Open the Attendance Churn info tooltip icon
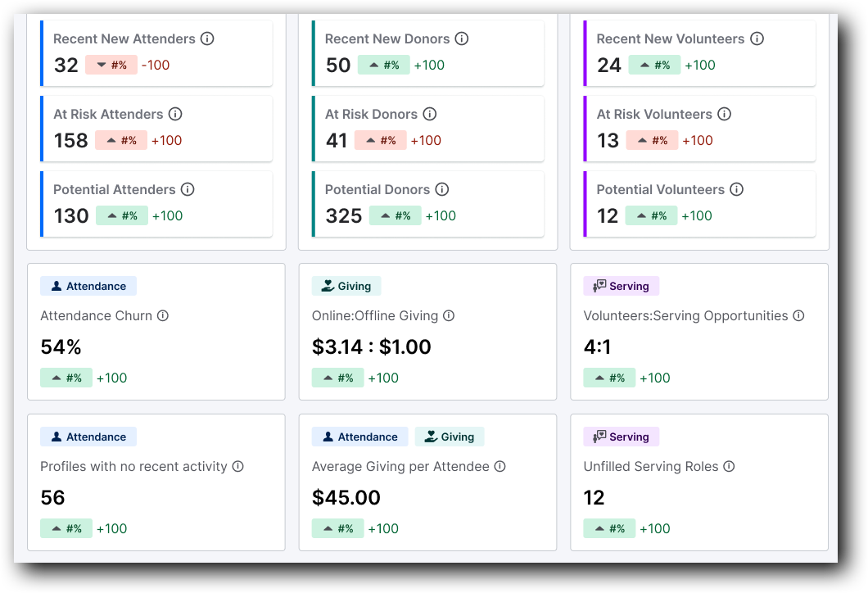The height and width of the screenshot is (593, 868). click(164, 315)
